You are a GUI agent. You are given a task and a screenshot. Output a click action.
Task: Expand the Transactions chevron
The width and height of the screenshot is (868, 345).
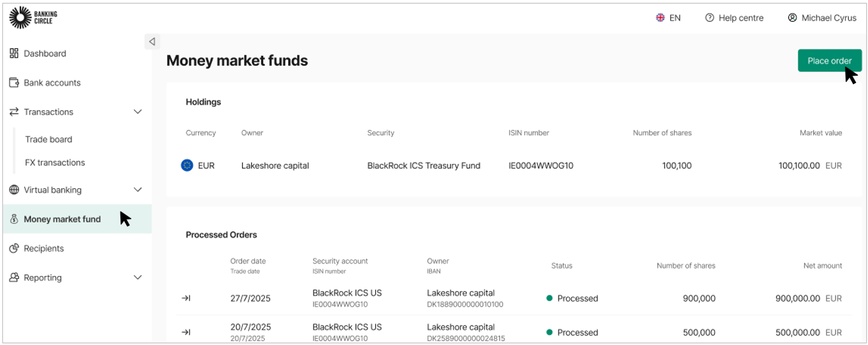[x=138, y=112]
